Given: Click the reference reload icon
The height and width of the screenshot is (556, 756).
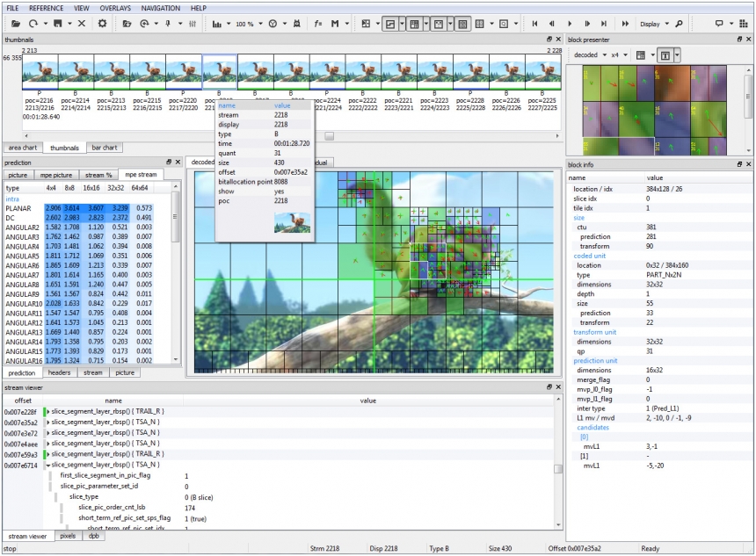Looking at the screenshot, I should [x=144, y=24].
